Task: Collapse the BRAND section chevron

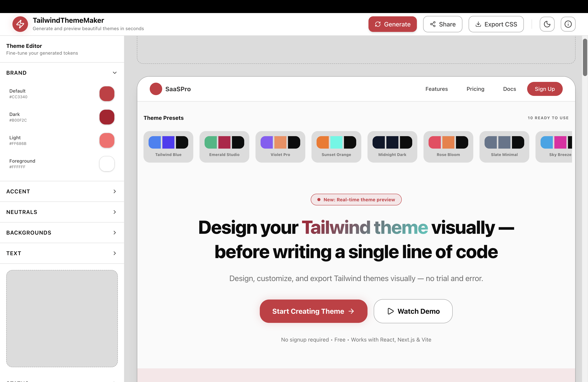Action: [115, 73]
